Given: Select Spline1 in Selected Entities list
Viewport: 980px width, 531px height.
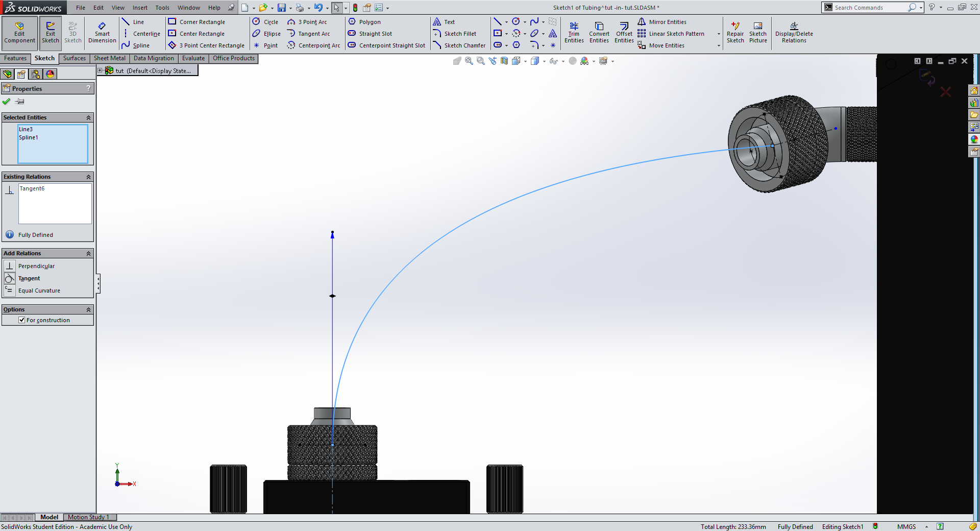Looking at the screenshot, I should pos(29,137).
